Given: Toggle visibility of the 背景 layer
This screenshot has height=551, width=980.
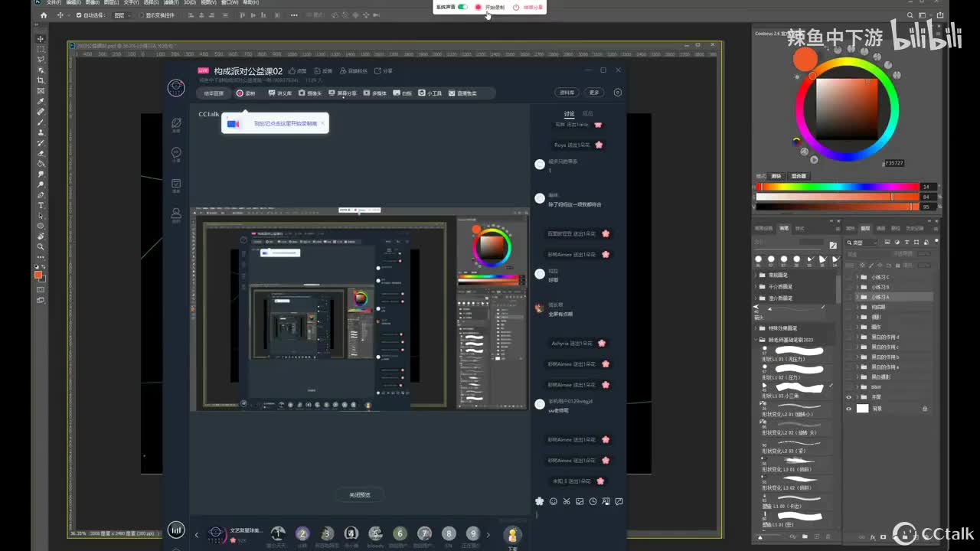Looking at the screenshot, I should coord(848,409).
